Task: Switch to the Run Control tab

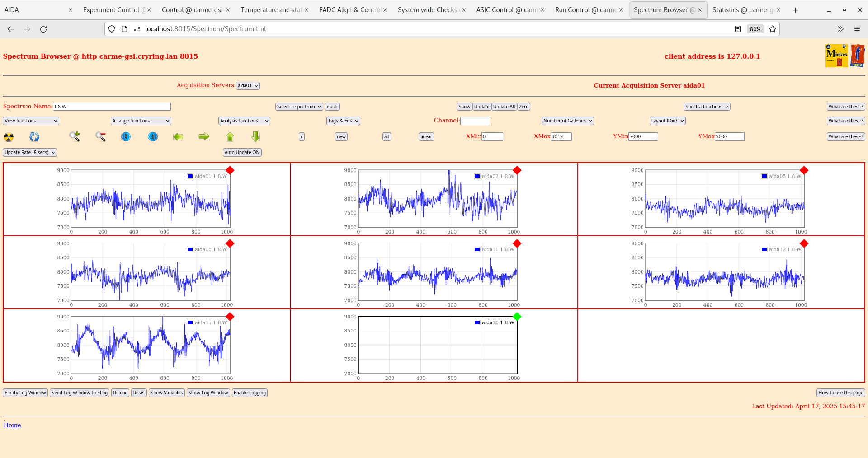Action: [x=586, y=10]
